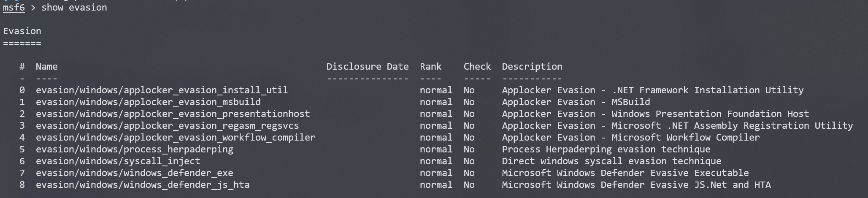Click the windows_defender_js_hta module path

(x=143, y=185)
